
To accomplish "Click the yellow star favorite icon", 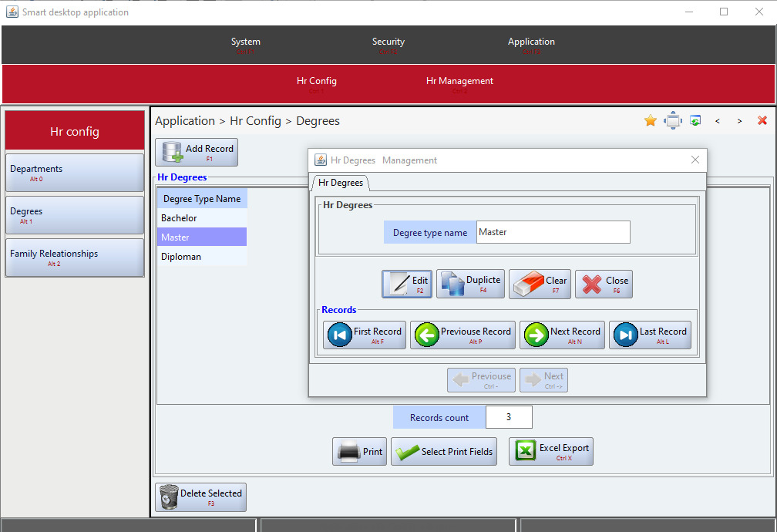I will coord(650,120).
